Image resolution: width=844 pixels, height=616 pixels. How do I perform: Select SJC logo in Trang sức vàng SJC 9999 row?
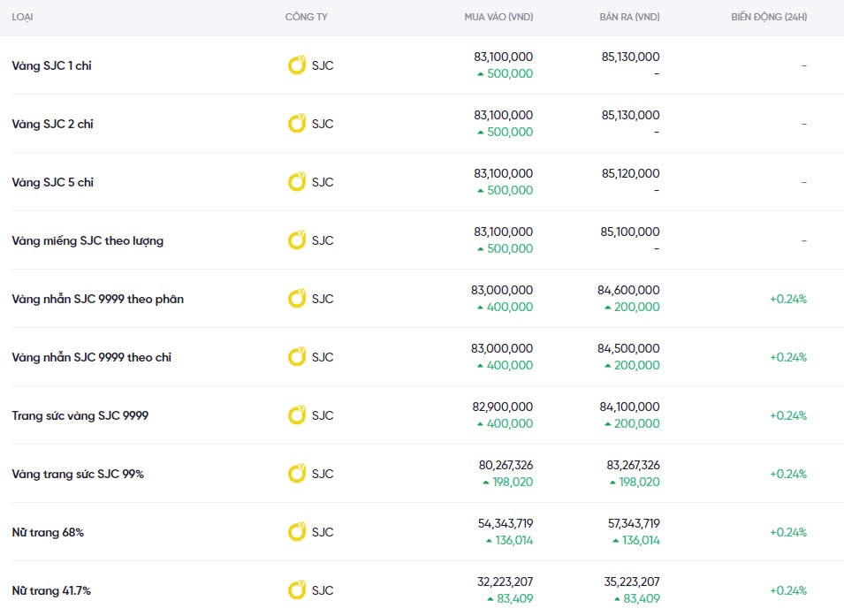point(297,415)
